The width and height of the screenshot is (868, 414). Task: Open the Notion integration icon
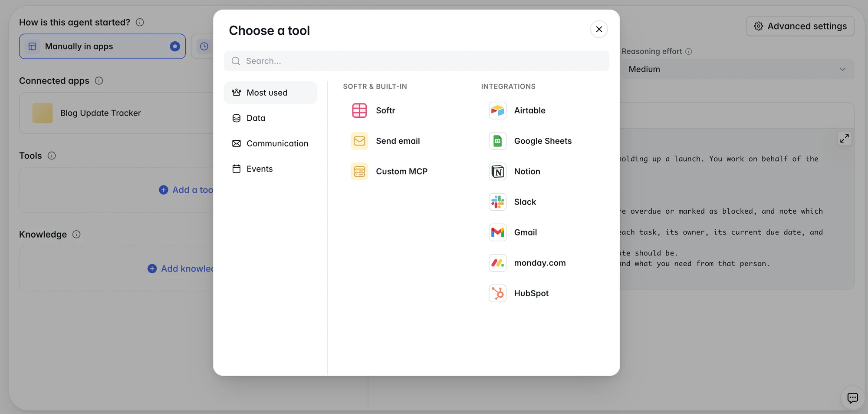(x=497, y=172)
